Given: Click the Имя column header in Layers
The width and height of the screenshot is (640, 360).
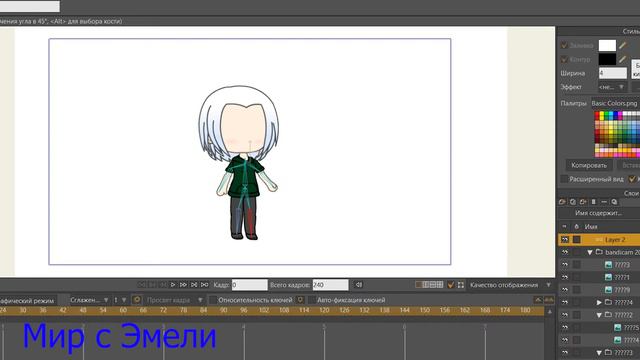Looking at the screenshot, I should (591, 227).
